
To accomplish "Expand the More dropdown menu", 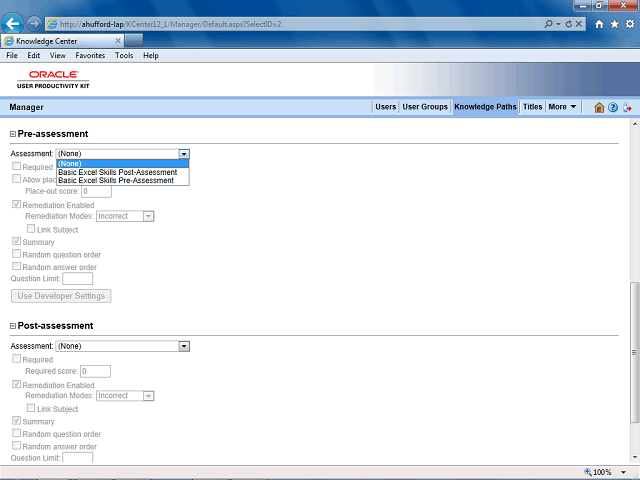I will point(562,107).
